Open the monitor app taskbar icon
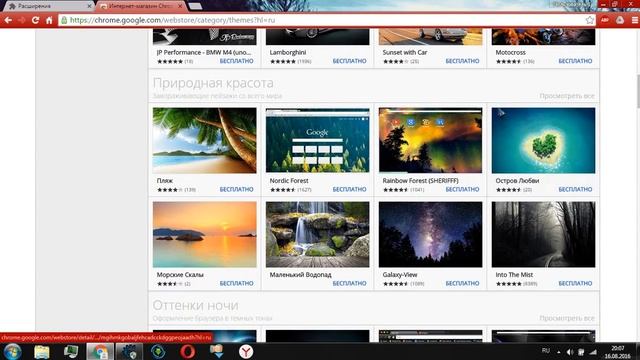This screenshot has height=360, width=640. pos(71,351)
